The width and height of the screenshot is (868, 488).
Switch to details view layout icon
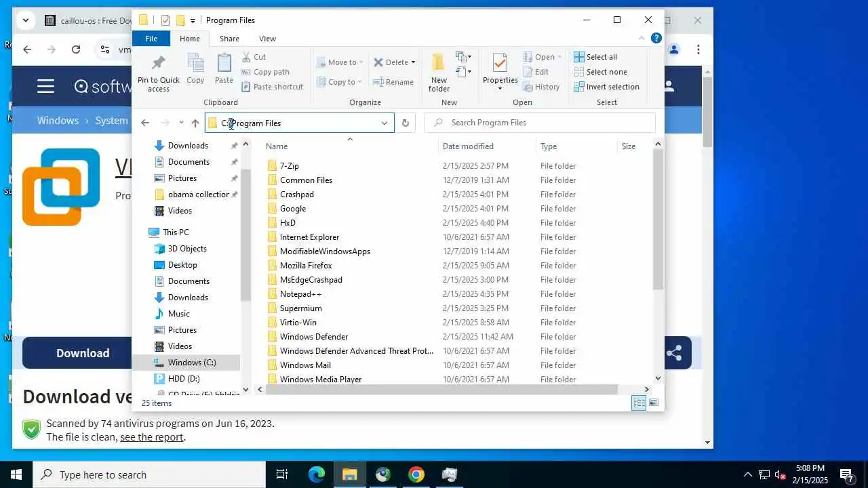(639, 403)
